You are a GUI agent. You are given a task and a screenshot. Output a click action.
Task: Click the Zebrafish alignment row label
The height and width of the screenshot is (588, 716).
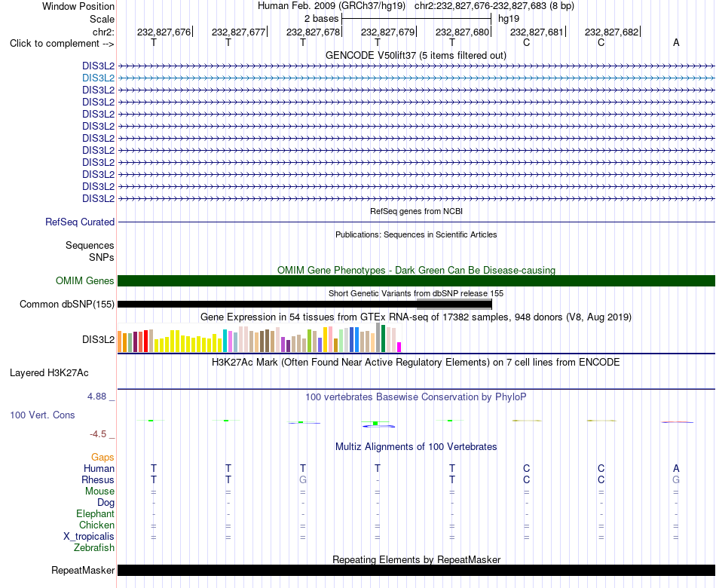coord(94,547)
